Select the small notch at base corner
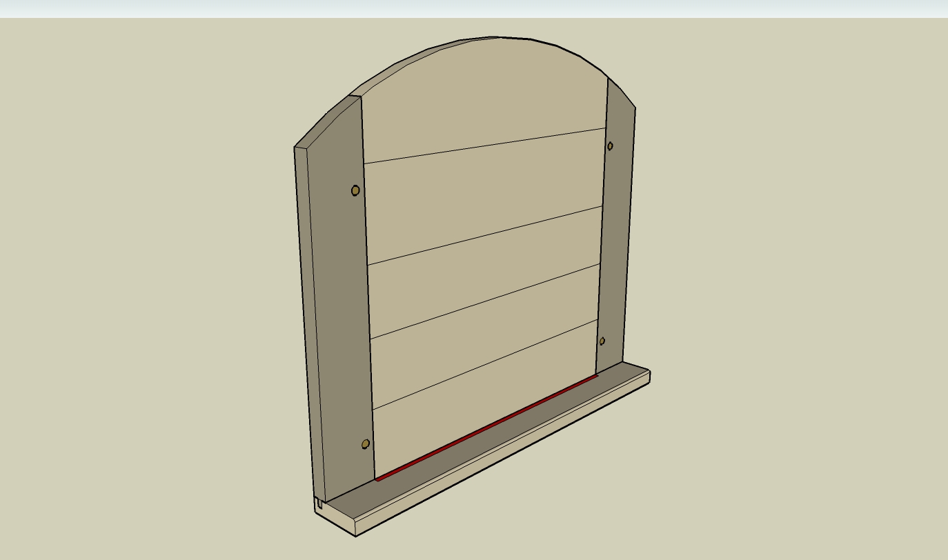Screen dimensions: 948x560 coord(319,504)
